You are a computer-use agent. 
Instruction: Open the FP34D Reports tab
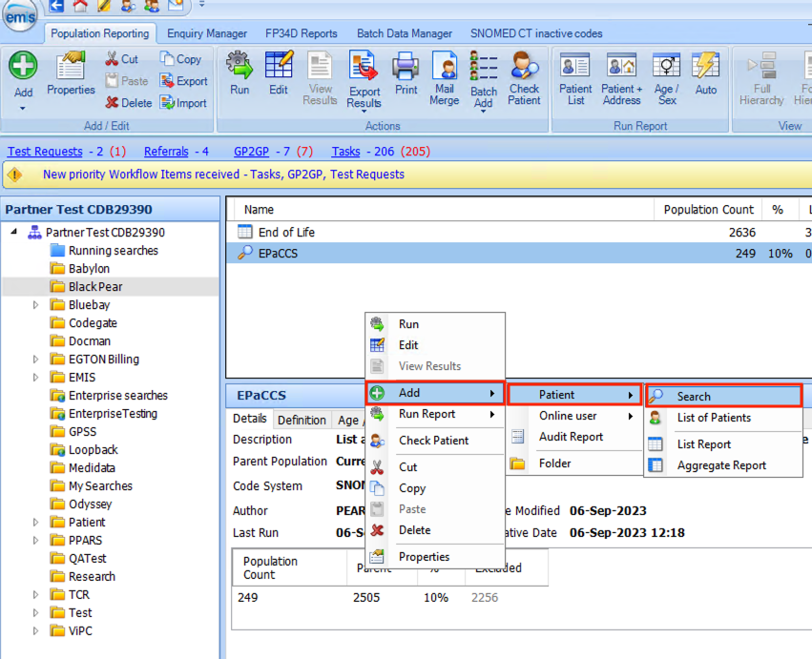pos(302,33)
